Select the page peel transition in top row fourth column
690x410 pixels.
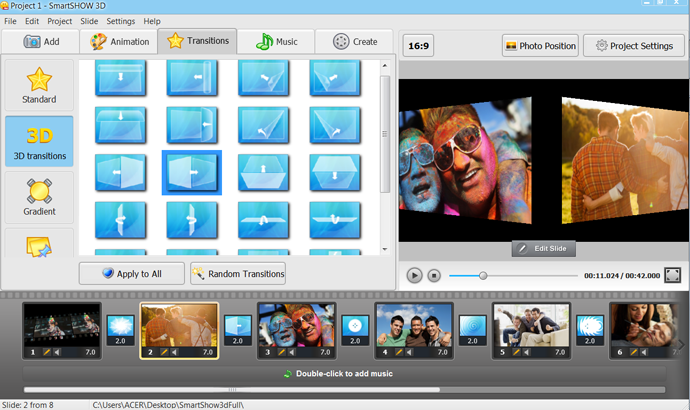tap(335, 78)
